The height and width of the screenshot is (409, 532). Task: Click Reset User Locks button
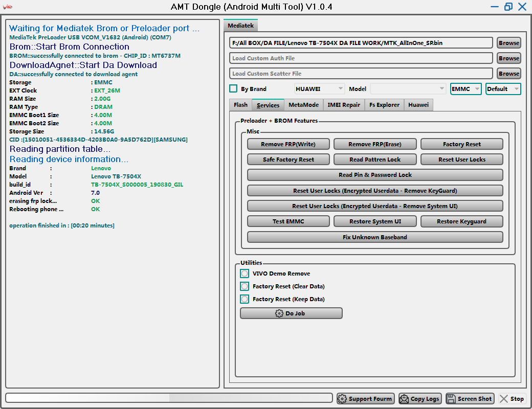tap(462, 160)
